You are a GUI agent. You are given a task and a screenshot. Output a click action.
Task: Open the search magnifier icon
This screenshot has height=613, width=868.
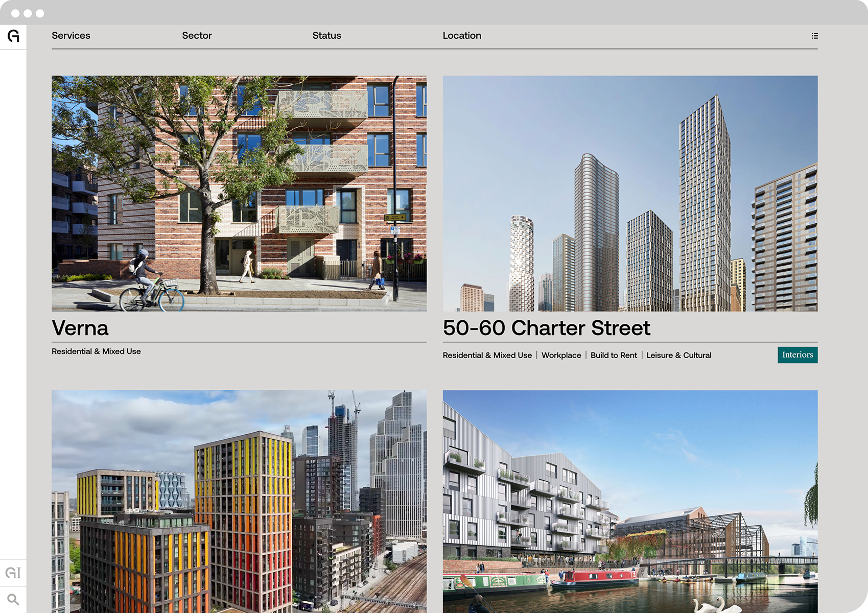click(13, 599)
